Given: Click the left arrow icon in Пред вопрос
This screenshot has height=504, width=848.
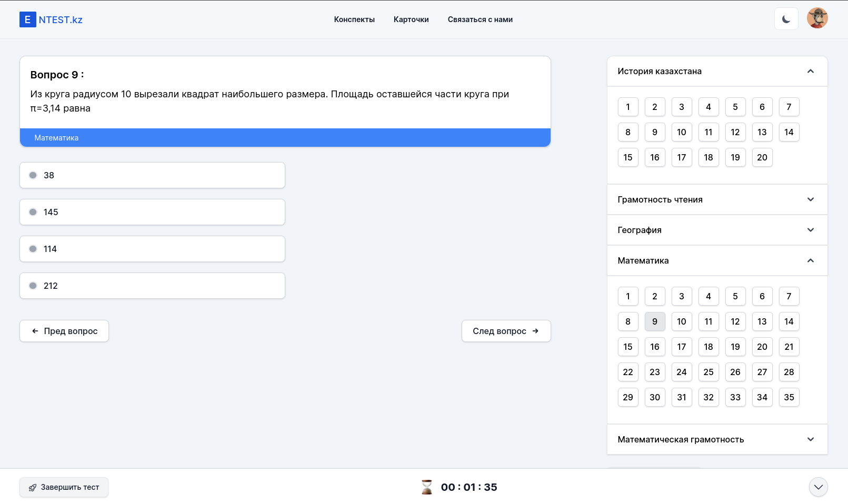Looking at the screenshot, I should click(35, 331).
